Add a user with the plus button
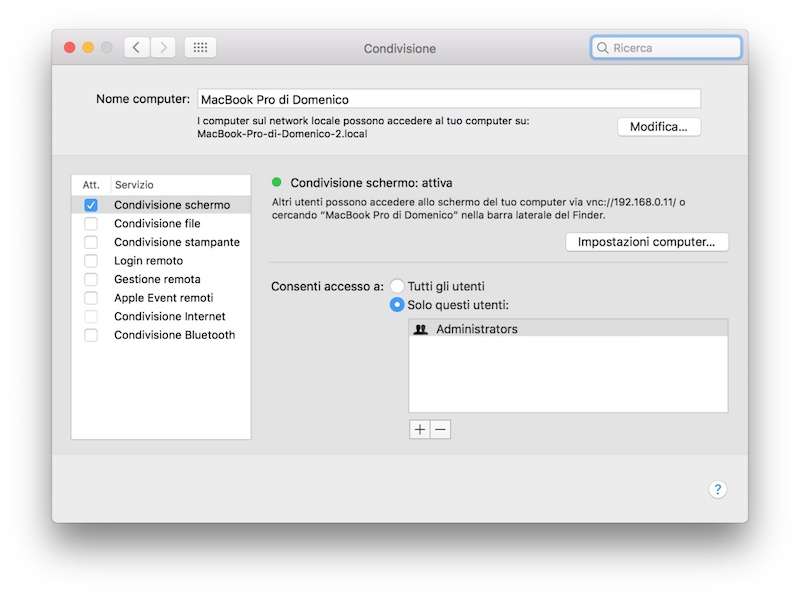The width and height of the screenshot is (800, 597). click(x=419, y=430)
